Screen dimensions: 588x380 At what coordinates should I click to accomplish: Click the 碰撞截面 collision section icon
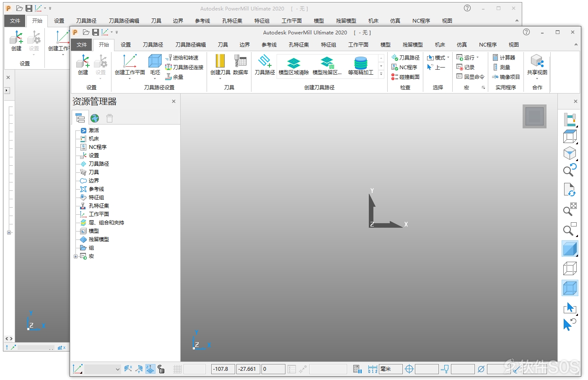[x=405, y=77]
